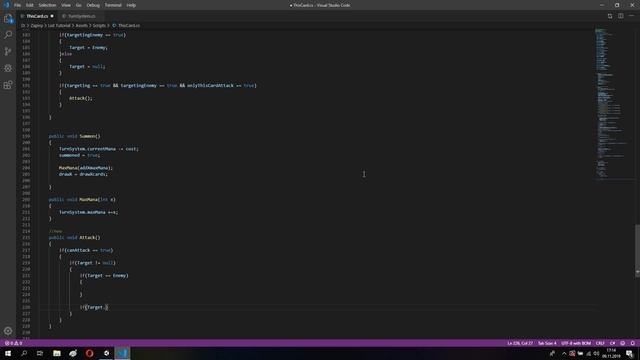
Task: Click the Windows Start button
Action: [x=8, y=353]
